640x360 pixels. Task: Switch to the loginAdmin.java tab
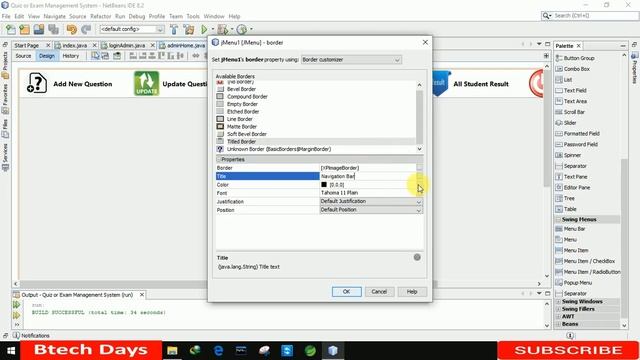click(x=127, y=45)
